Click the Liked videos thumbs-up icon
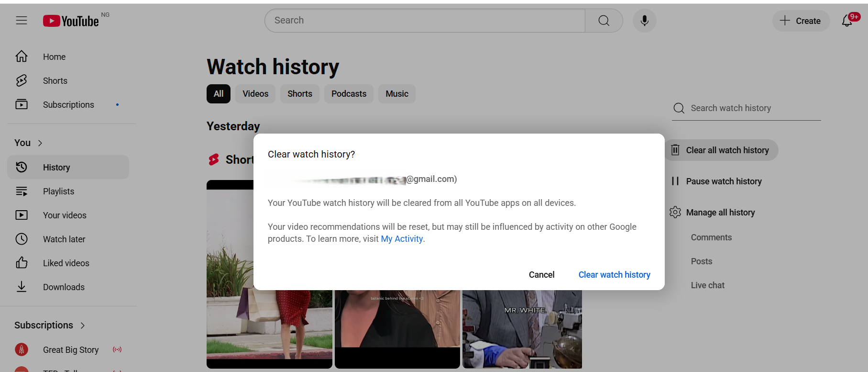This screenshot has height=372, width=868. pos(22,263)
